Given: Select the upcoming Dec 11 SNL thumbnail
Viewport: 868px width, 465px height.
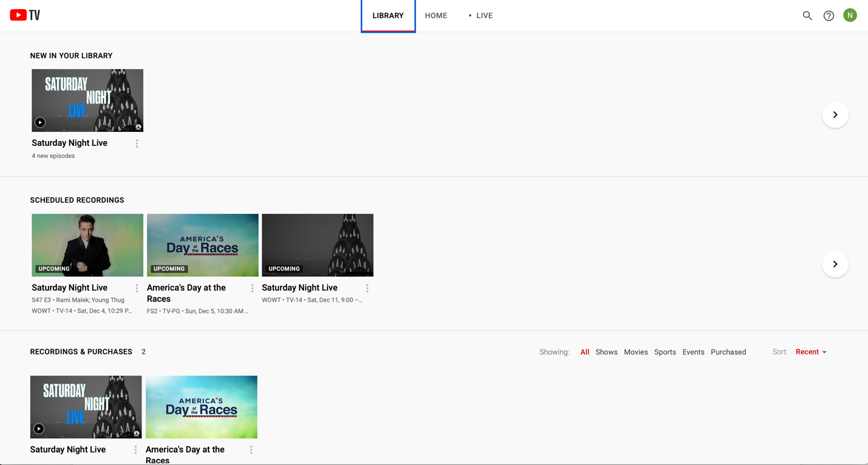Looking at the screenshot, I should coord(318,245).
